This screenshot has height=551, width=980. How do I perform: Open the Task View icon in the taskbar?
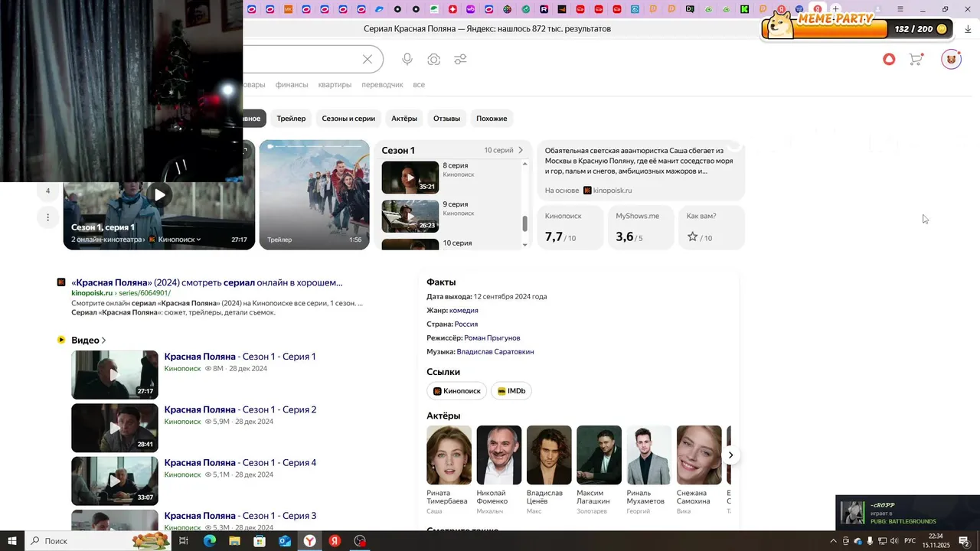click(184, 541)
